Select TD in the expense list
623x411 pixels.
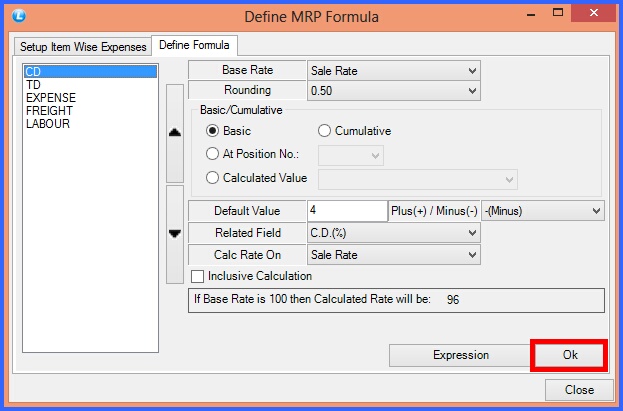click(90, 85)
